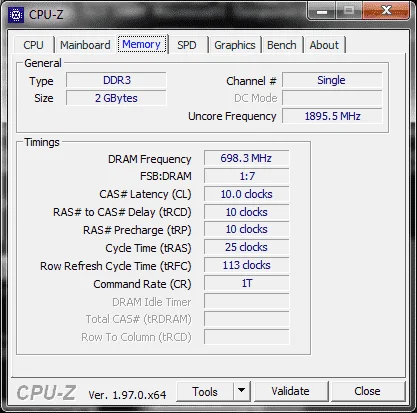Click the tRCD value 10 clocks
The image size is (417, 413).
pos(246,212)
